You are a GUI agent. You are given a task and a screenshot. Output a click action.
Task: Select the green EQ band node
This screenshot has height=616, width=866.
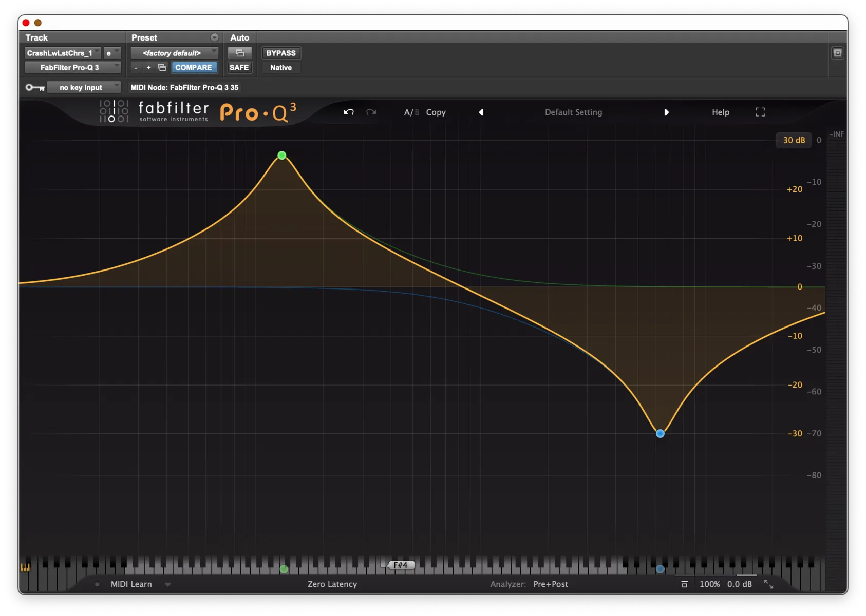point(281,155)
